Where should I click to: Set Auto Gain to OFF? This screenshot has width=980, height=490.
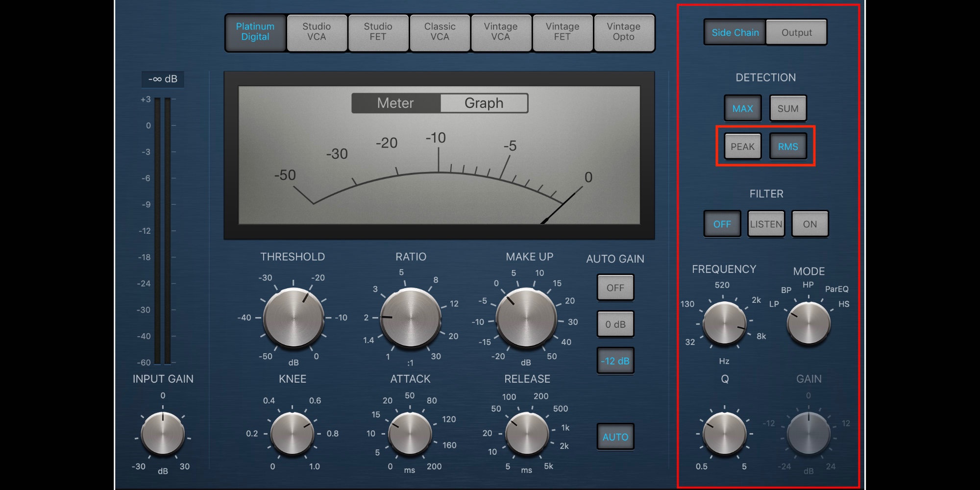(x=615, y=288)
